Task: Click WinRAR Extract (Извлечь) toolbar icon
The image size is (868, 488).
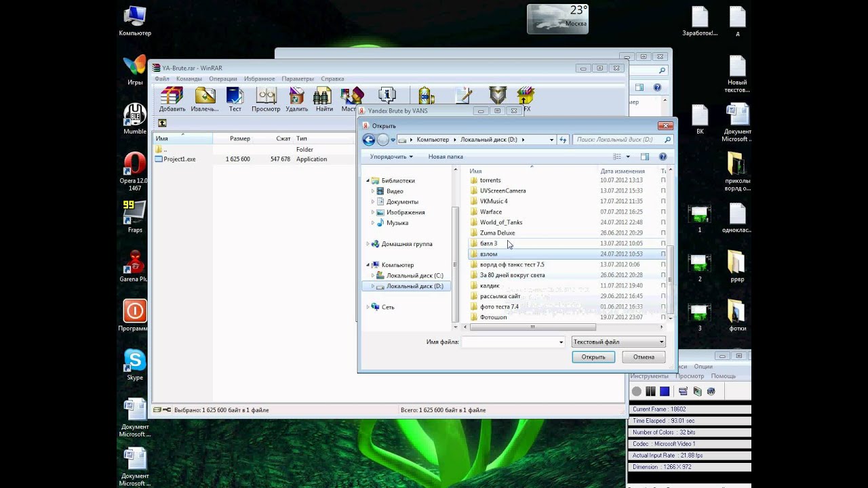Action: (204, 100)
